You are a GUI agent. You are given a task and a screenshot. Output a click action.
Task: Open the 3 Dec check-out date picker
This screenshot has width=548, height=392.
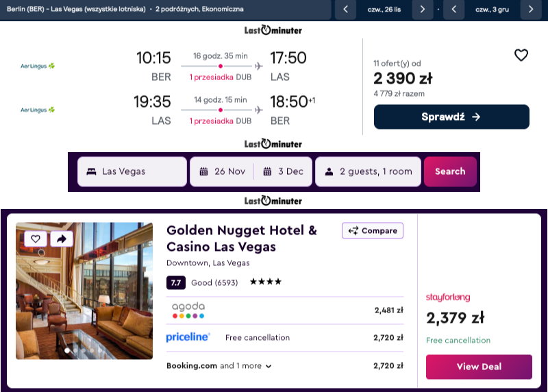pyautogui.click(x=283, y=171)
